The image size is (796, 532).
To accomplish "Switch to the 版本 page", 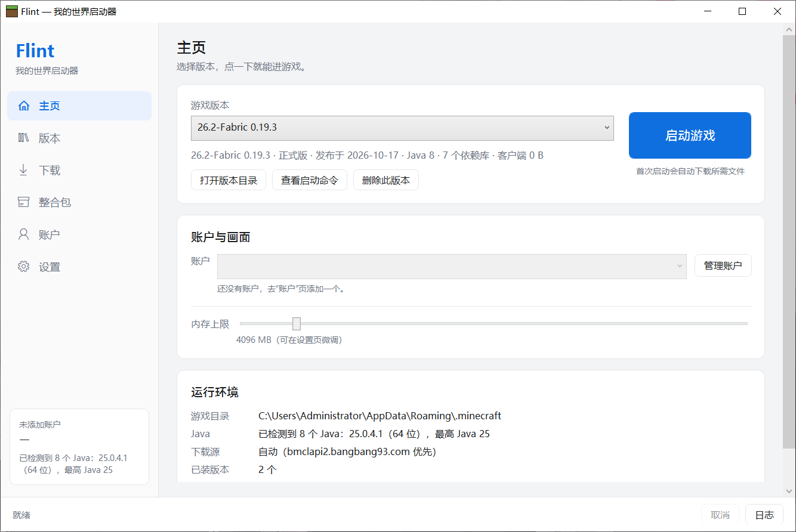I will coord(79,138).
